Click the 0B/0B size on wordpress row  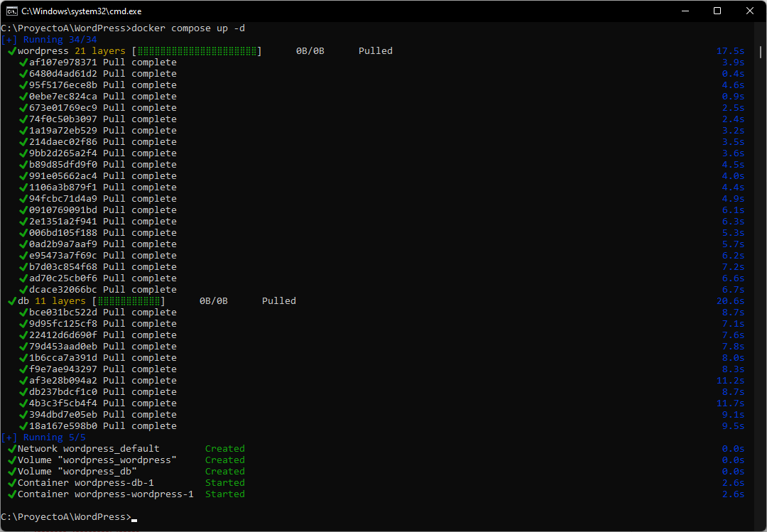[310, 51]
